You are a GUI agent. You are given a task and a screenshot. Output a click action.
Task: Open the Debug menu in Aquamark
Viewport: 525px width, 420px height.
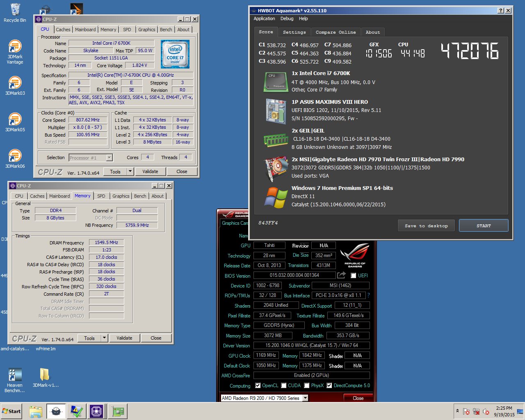point(287,18)
